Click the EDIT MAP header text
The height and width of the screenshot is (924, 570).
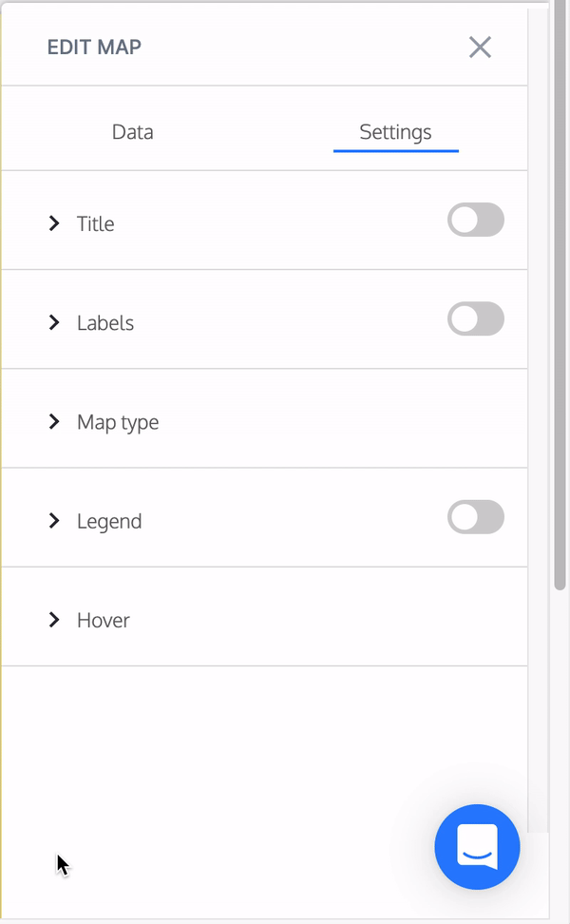94,47
